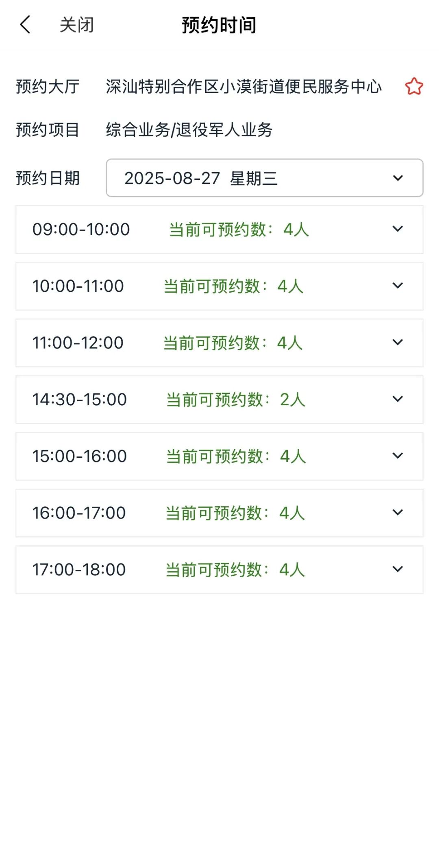439x868 pixels.
Task: Expand the 10:00-11:00 time slot
Action: pos(219,286)
